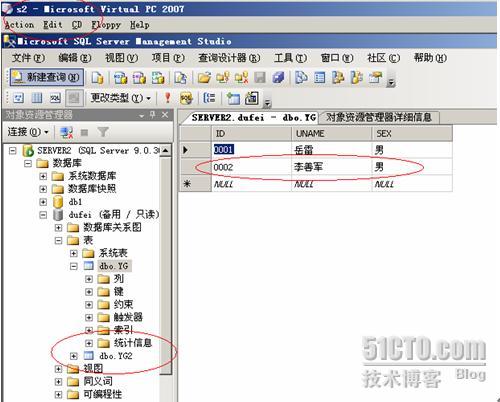Viewport: 500px width, 402px height.
Task: Open the Virtual PC Action menu
Action: click(19, 25)
